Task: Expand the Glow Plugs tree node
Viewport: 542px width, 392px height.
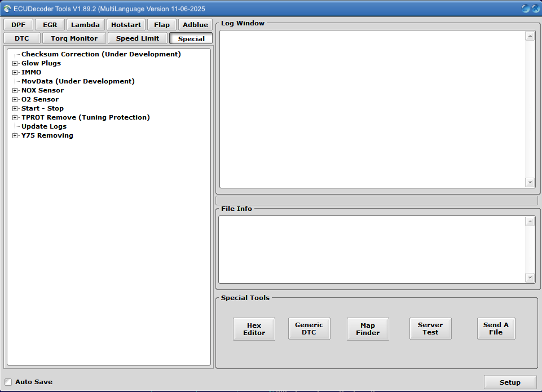Action: tap(15, 63)
